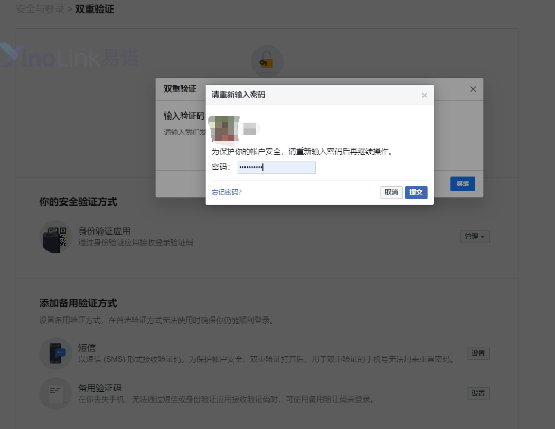
Task: Click the 备用验证码 heading text
Action: click(x=100, y=388)
